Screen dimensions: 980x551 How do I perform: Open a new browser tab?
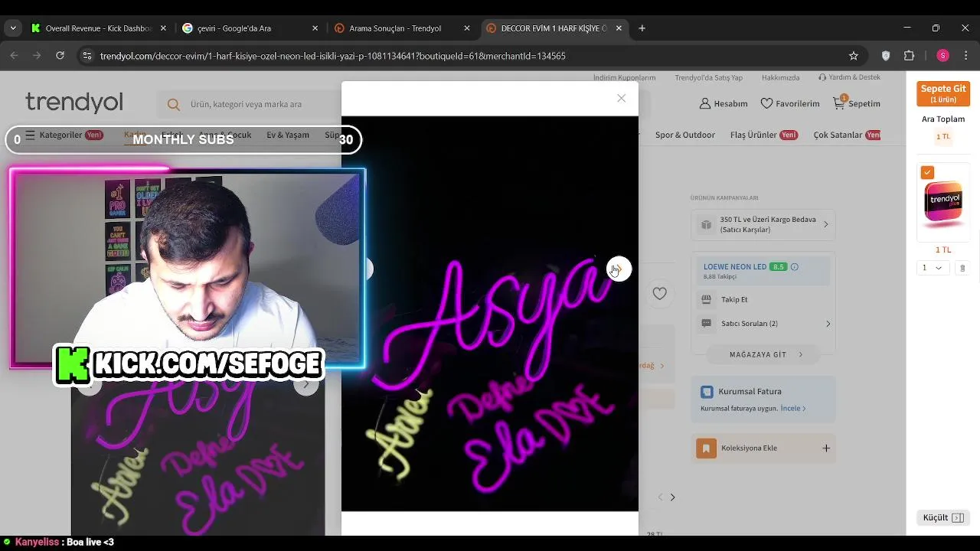642,28
